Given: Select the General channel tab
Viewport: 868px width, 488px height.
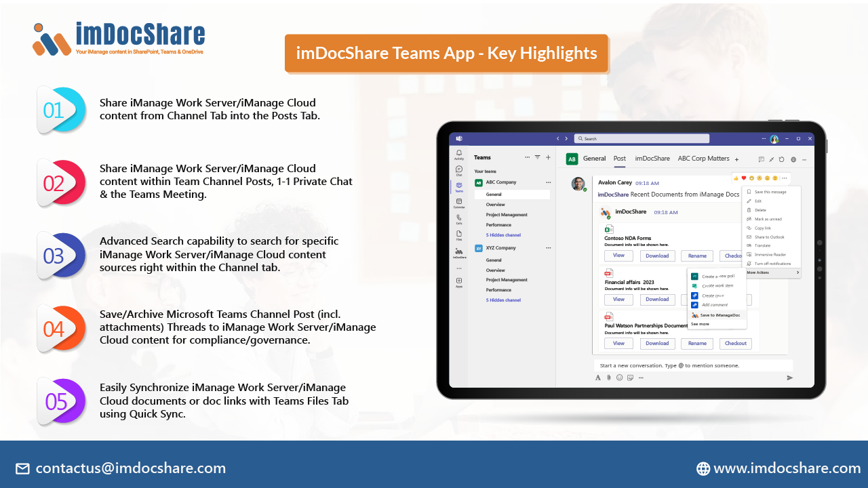Looking at the screenshot, I should point(594,159).
